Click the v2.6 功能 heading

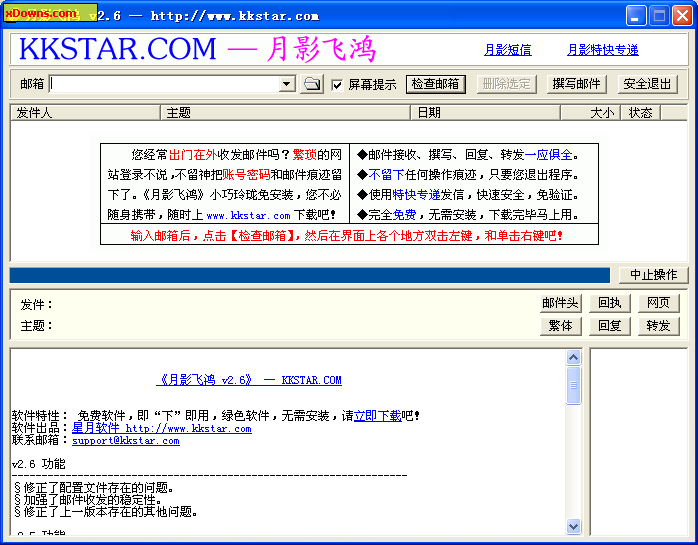39,464
